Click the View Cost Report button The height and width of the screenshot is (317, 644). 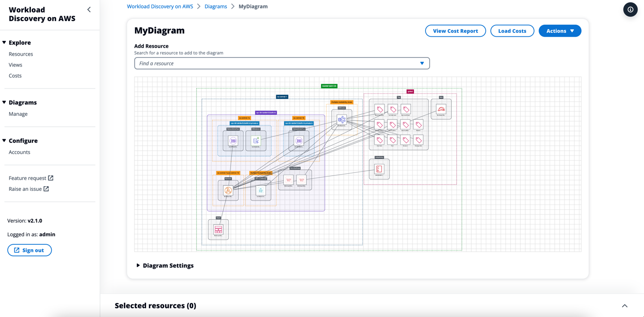pyautogui.click(x=455, y=31)
